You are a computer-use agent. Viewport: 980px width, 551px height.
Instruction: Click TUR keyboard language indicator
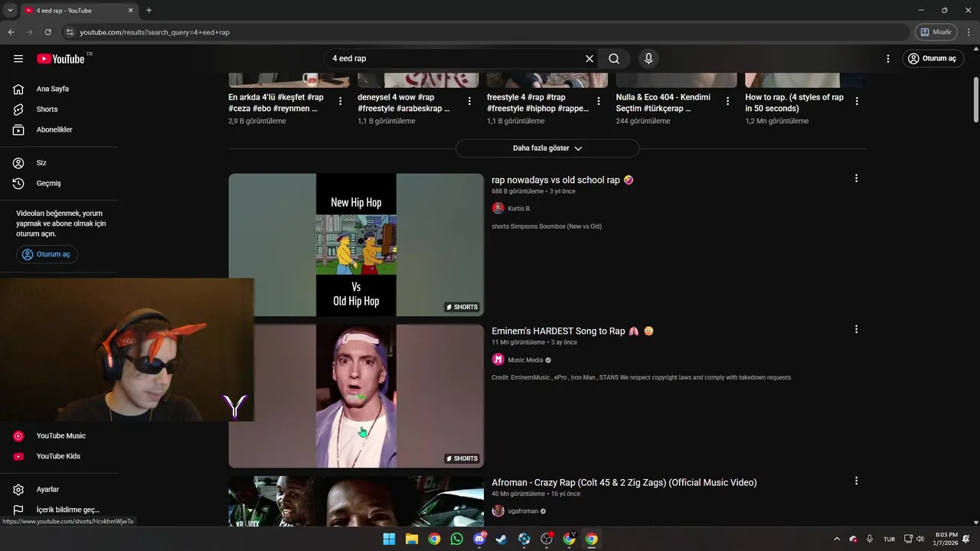(889, 539)
